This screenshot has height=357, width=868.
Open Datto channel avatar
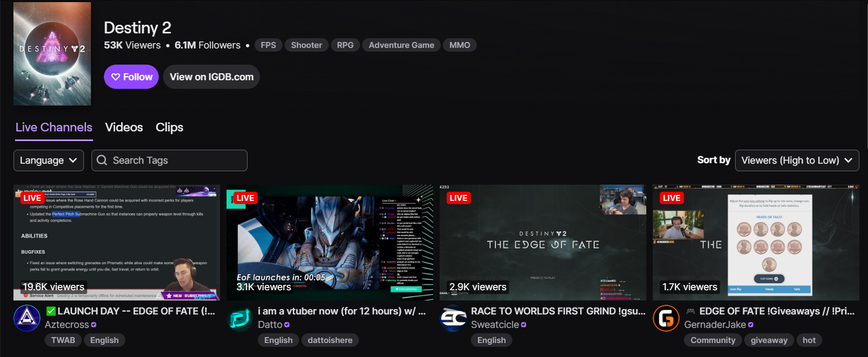click(240, 318)
